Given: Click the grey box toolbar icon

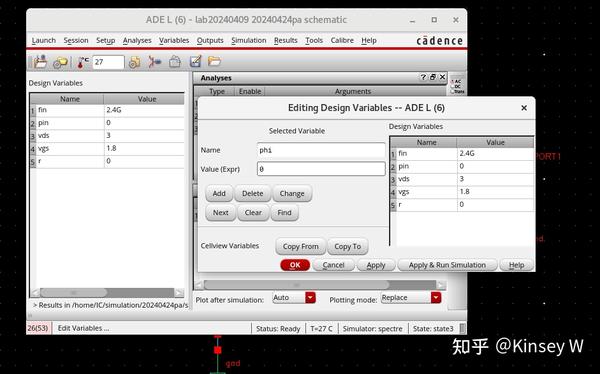Looking at the screenshot, I should click(x=175, y=62).
